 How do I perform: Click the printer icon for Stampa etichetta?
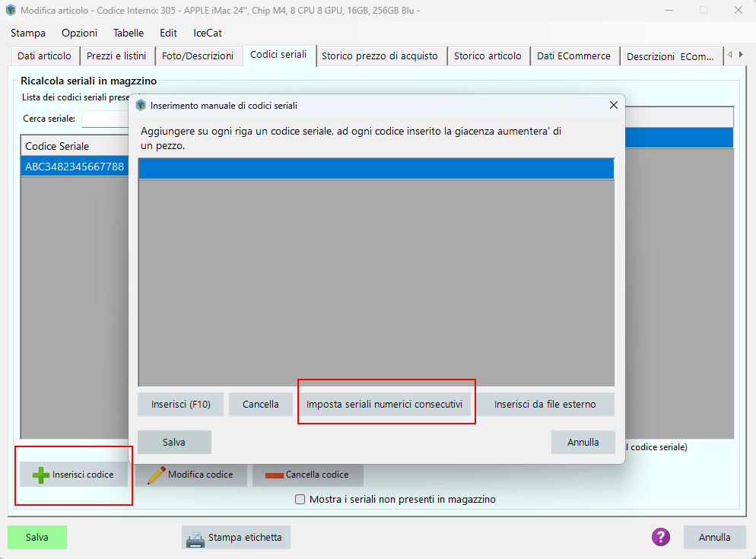(195, 538)
